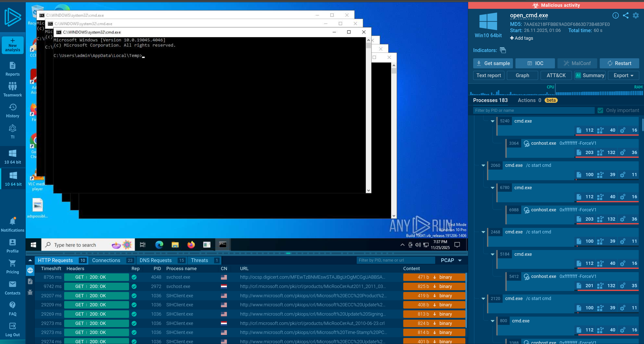Click the share icon near open_cmd.exe
Image resolution: width=644 pixels, height=344 pixels.
coord(626,16)
